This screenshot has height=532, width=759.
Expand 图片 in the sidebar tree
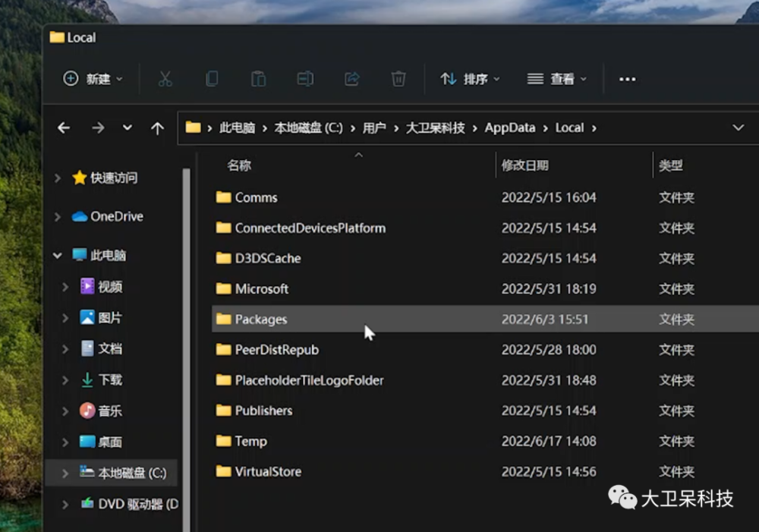coord(65,317)
